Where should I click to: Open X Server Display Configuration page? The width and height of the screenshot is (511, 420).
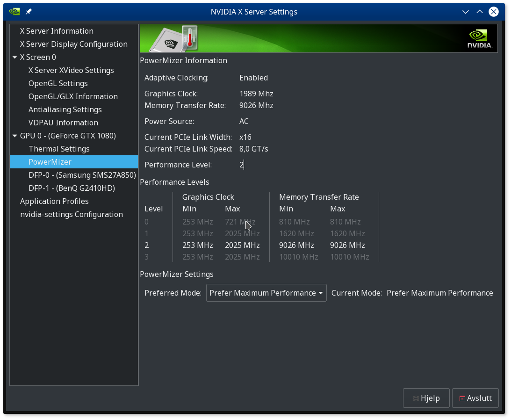tap(74, 44)
